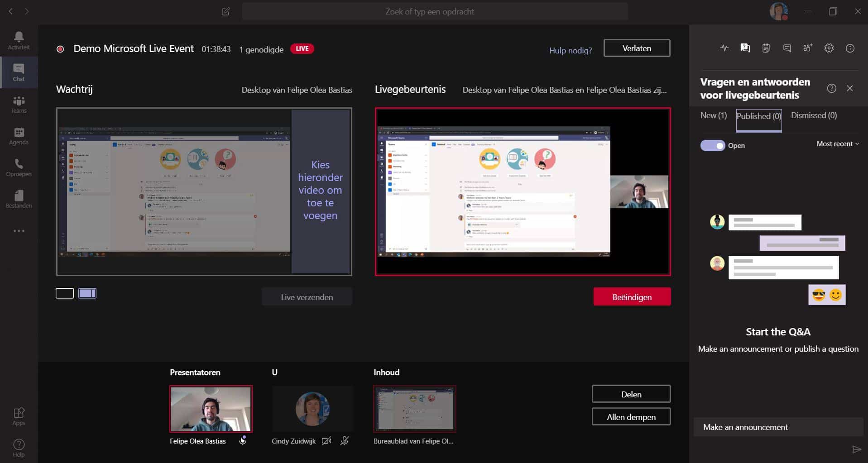
Task: Click the Make an announcement field
Action: [x=778, y=427]
